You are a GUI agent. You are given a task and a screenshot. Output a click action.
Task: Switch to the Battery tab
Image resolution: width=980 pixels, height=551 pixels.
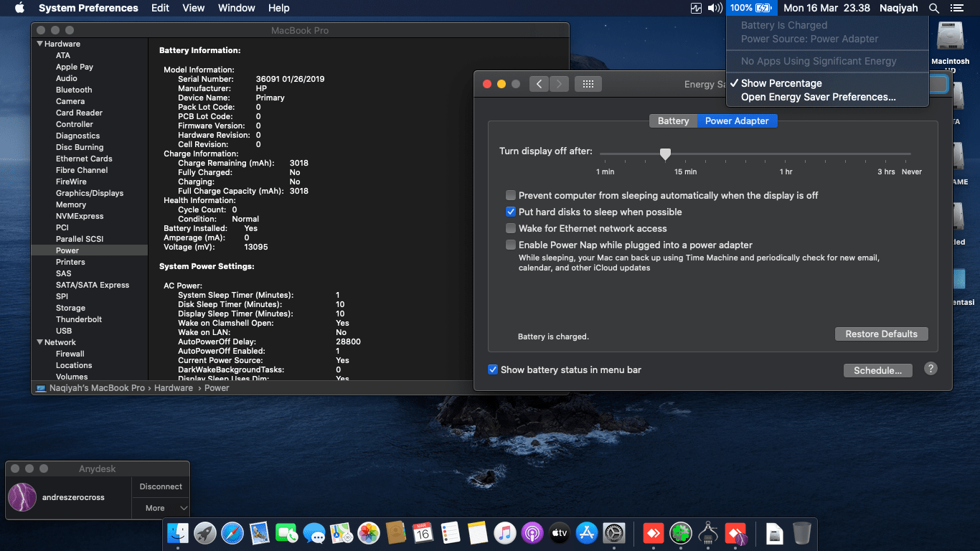coord(673,121)
